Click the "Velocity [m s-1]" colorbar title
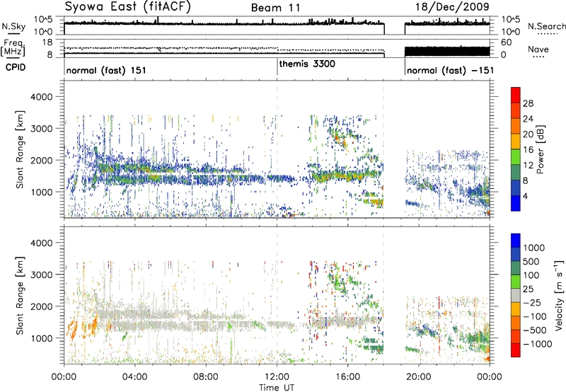 (x=559, y=295)
